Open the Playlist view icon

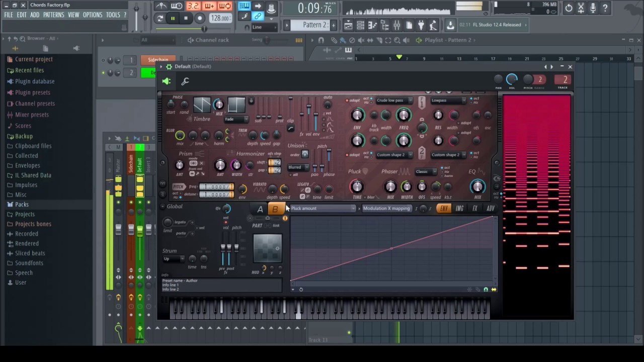click(x=349, y=25)
